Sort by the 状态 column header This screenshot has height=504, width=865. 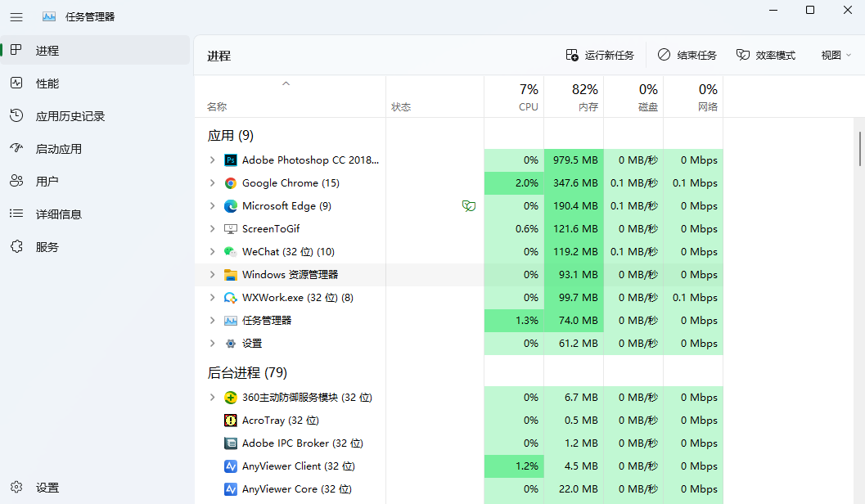pos(435,97)
